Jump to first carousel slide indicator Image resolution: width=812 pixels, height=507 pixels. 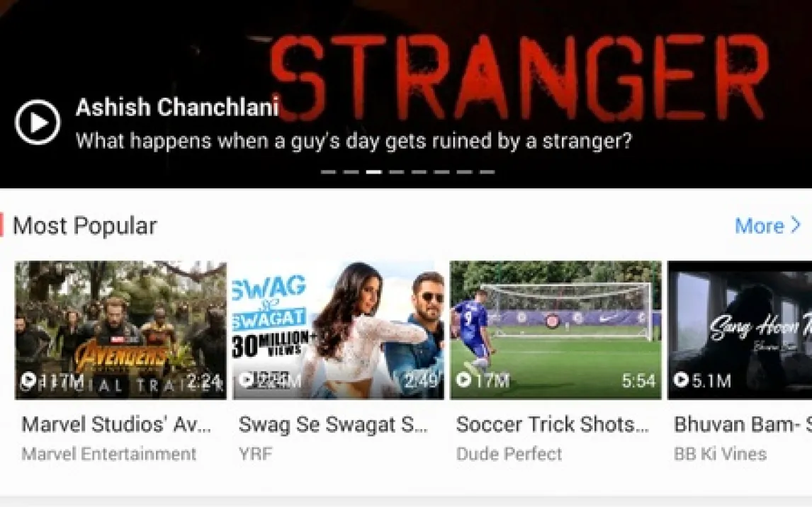click(328, 172)
